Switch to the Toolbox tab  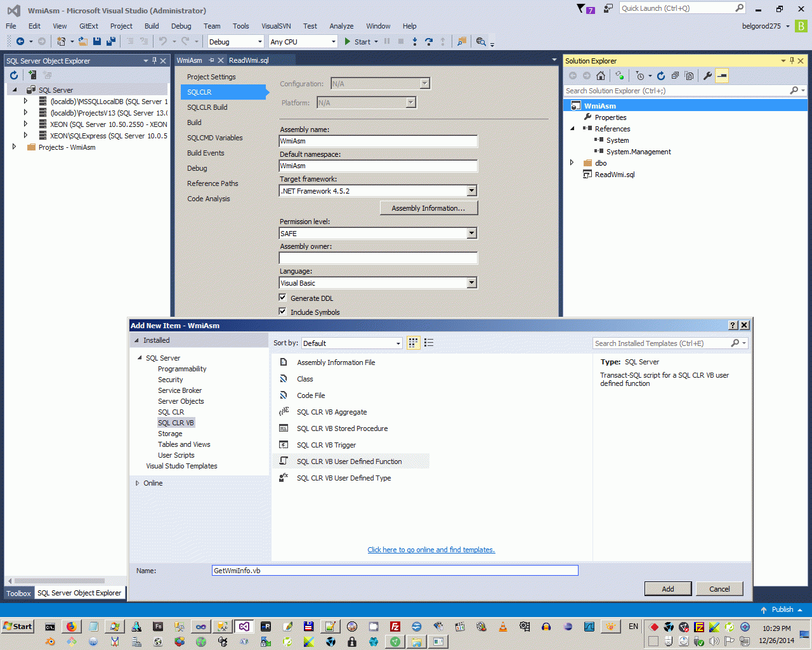tap(18, 594)
